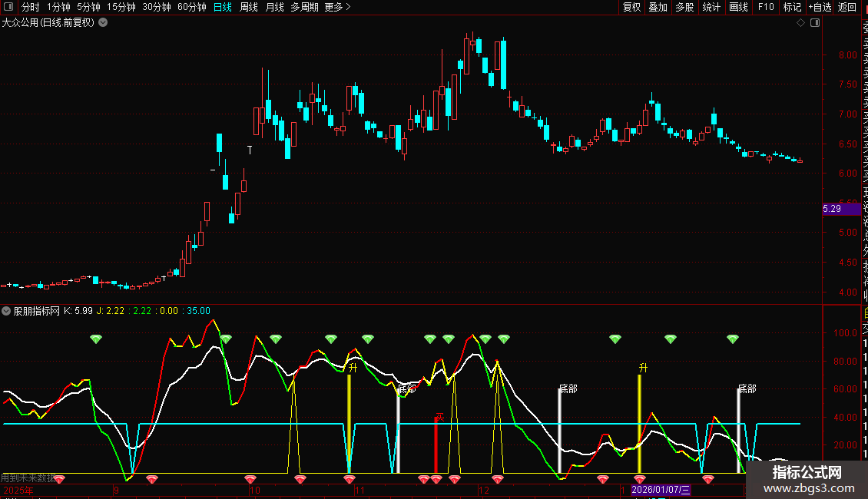Click the rightmost white '底部' signal label
Image resolution: width=868 pixels, height=499 pixels.
747,389
